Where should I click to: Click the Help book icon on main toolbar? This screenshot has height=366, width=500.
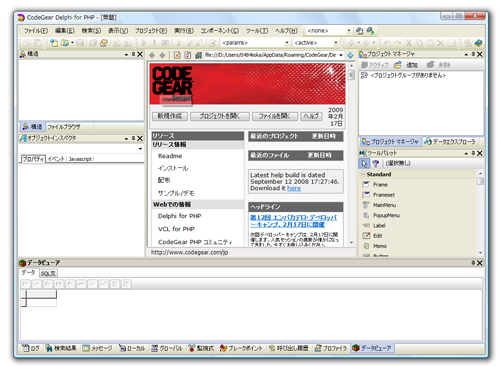pyautogui.click(x=478, y=43)
